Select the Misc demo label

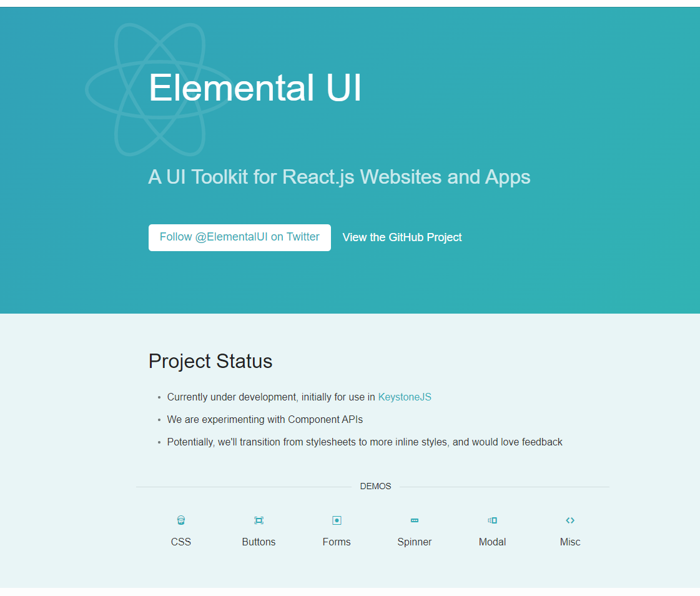(570, 542)
